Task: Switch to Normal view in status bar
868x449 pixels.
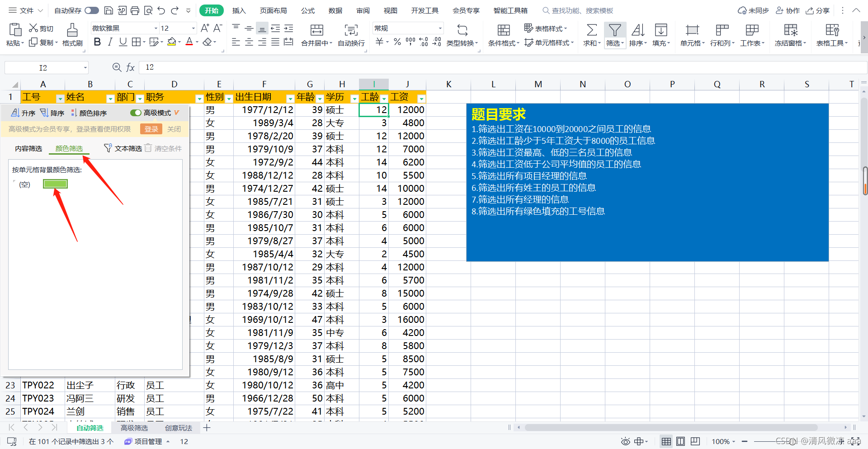Action: pos(666,441)
